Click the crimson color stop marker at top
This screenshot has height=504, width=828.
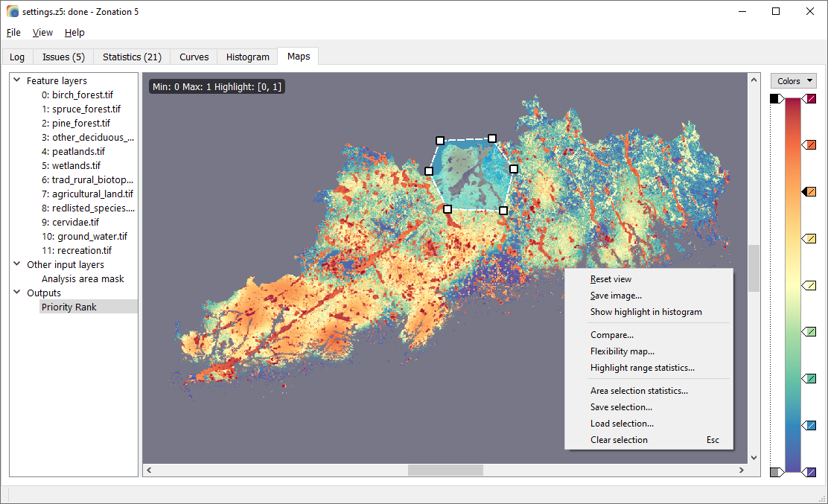(x=809, y=99)
